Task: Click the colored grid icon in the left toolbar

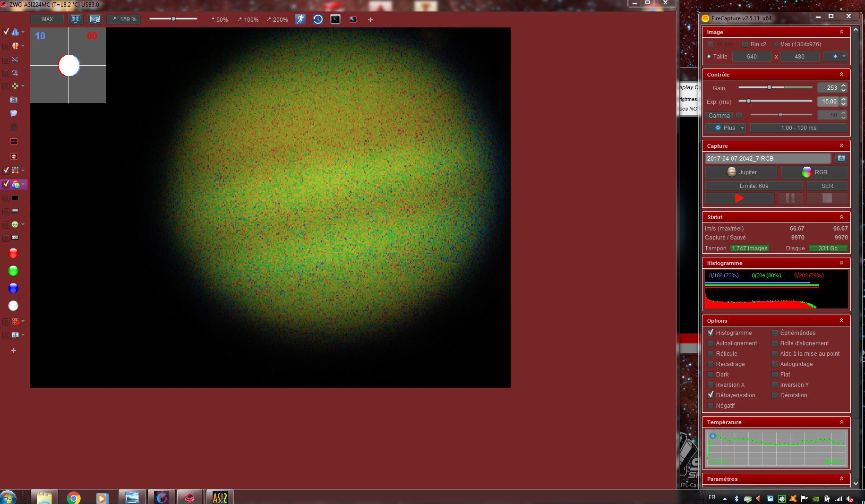Action: 15,170
